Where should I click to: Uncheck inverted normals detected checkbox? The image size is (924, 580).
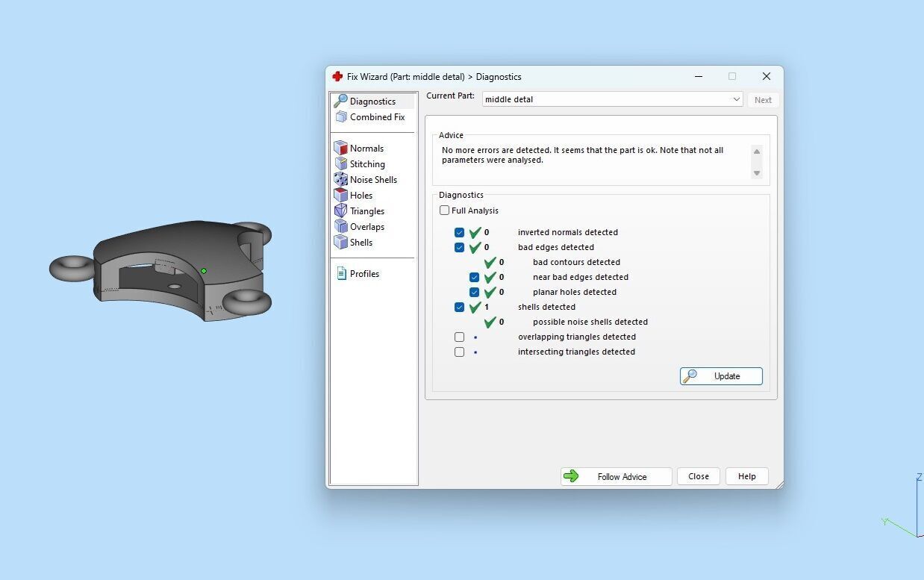click(459, 232)
